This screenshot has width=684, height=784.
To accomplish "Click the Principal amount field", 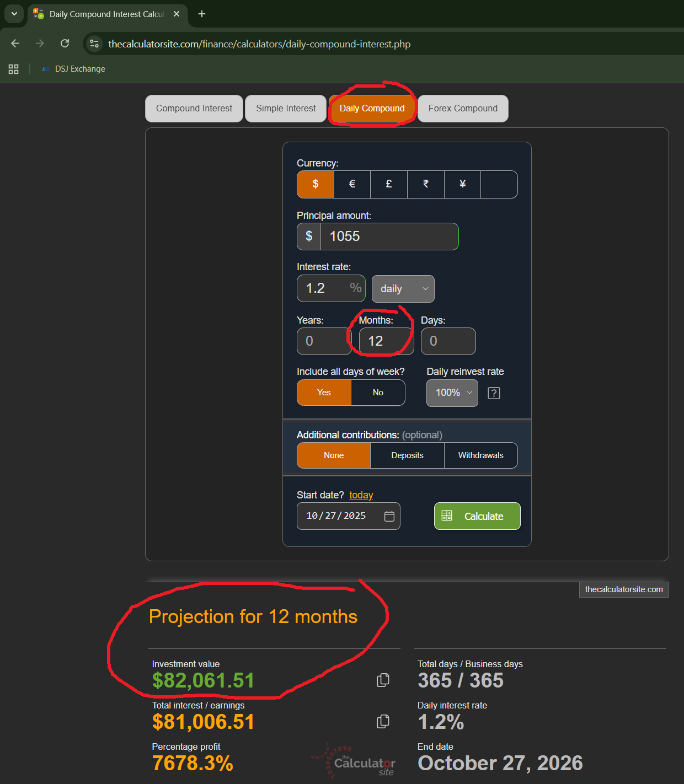I will (389, 237).
